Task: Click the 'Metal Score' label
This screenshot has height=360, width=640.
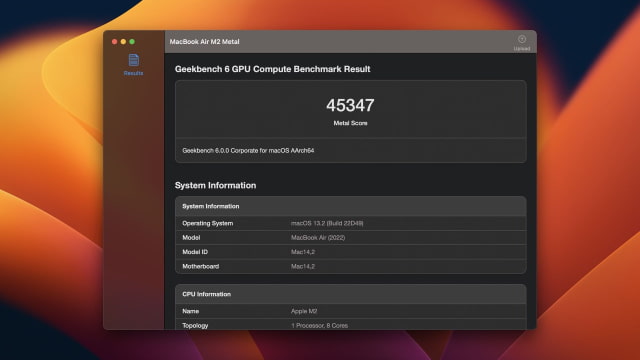Action: coord(350,123)
